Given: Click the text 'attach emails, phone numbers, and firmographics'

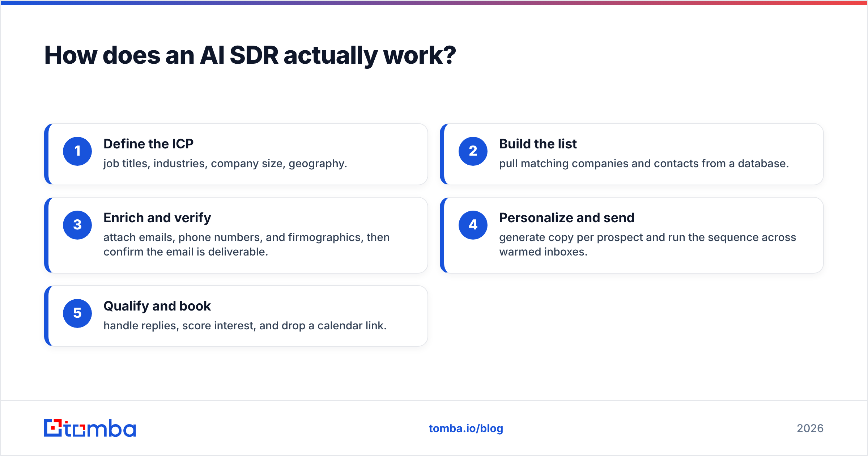Looking at the screenshot, I should coord(233,237).
